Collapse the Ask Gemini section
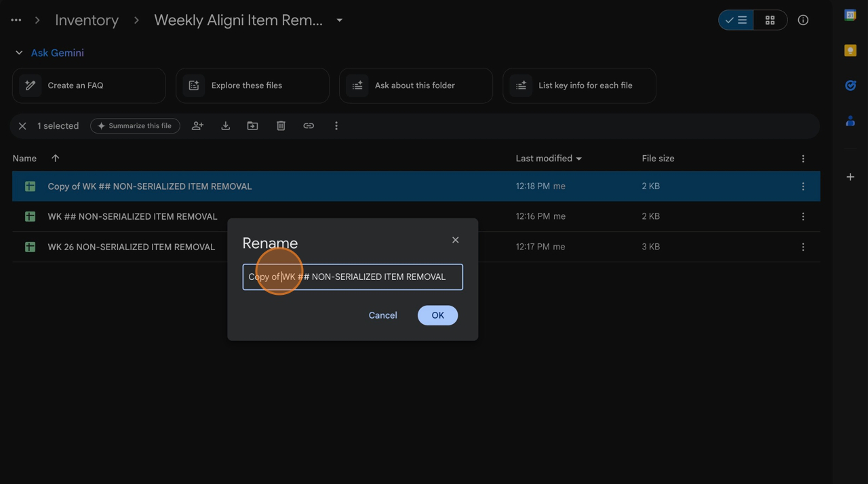 tap(19, 53)
